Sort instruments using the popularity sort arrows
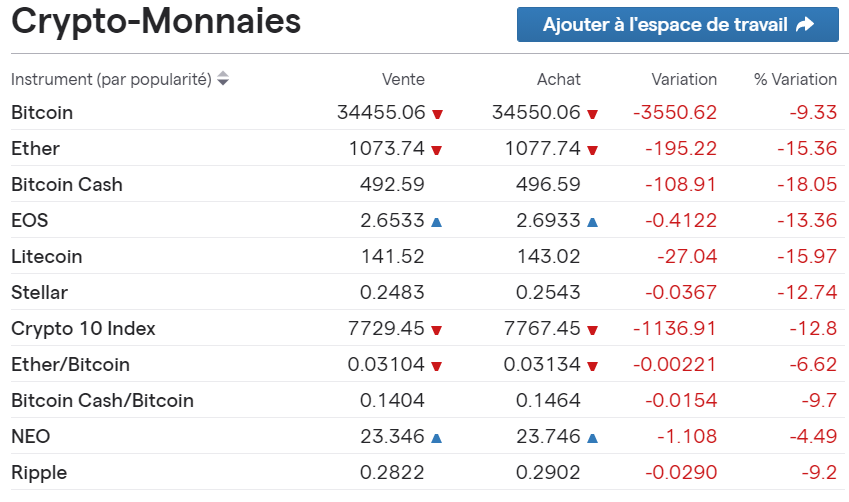Image resolution: width=849 pixels, height=502 pixels. coord(223,79)
